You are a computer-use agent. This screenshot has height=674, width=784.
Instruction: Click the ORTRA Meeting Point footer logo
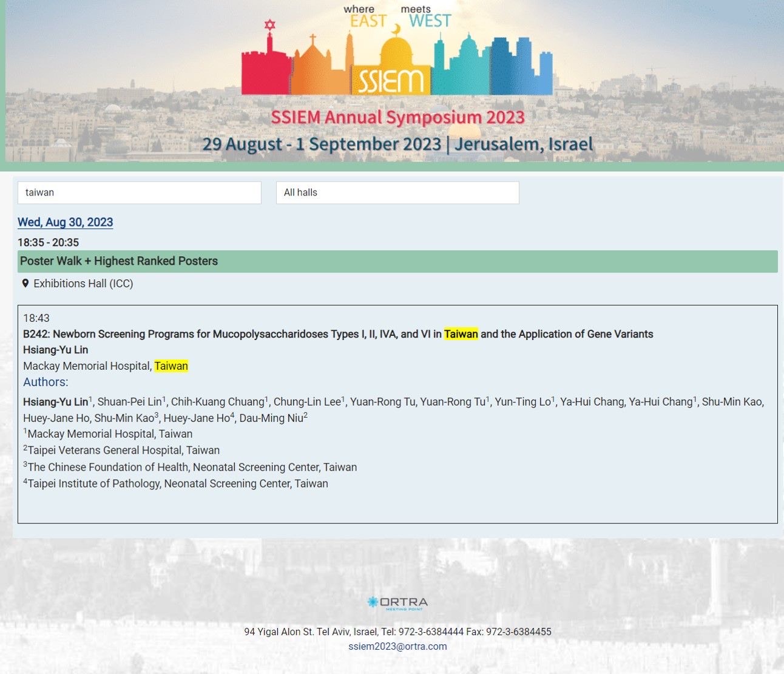pyautogui.click(x=397, y=602)
